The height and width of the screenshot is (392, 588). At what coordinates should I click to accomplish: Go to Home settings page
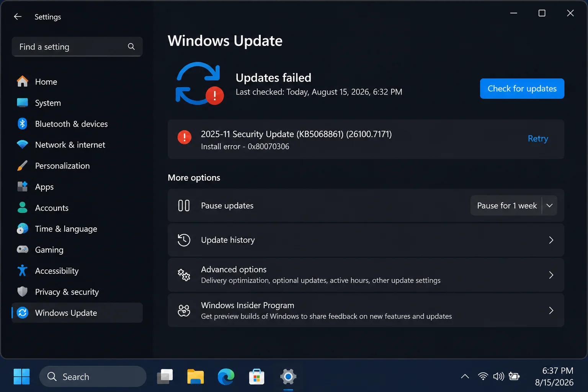(77, 82)
